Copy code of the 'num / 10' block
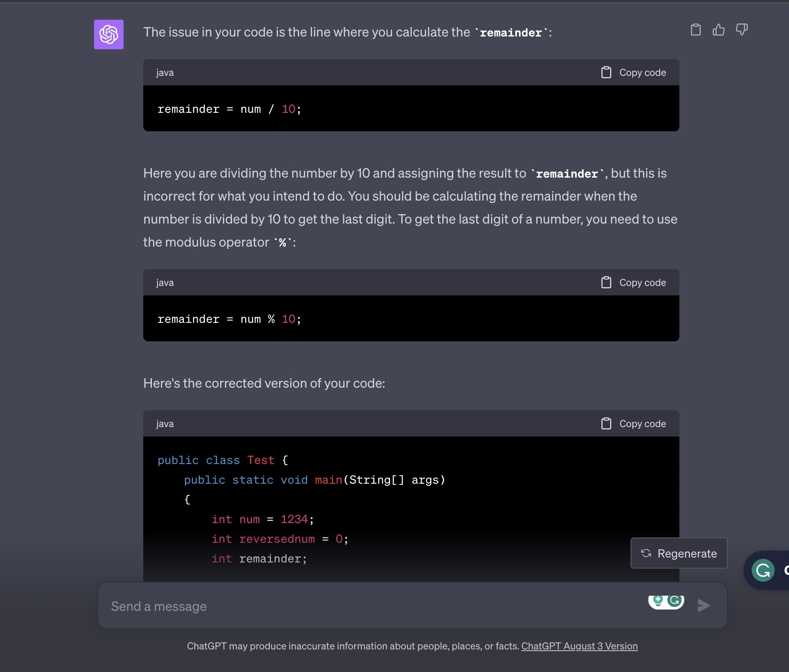Image resolution: width=789 pixels, height=672 pixels. pos(634,73)
